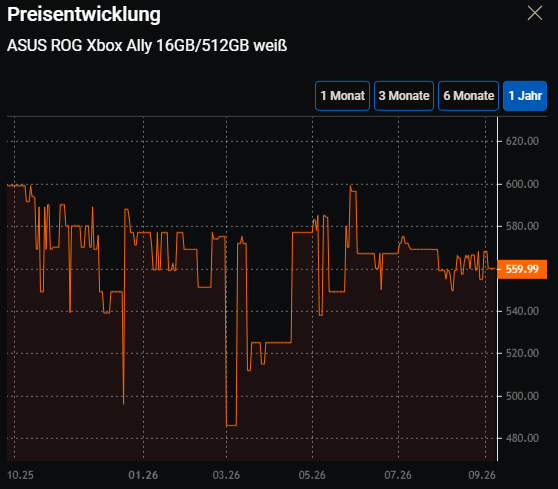Click the ASUS ROG Xbox Ally product title
Viewport: 558px width, 489px height.
147,46
